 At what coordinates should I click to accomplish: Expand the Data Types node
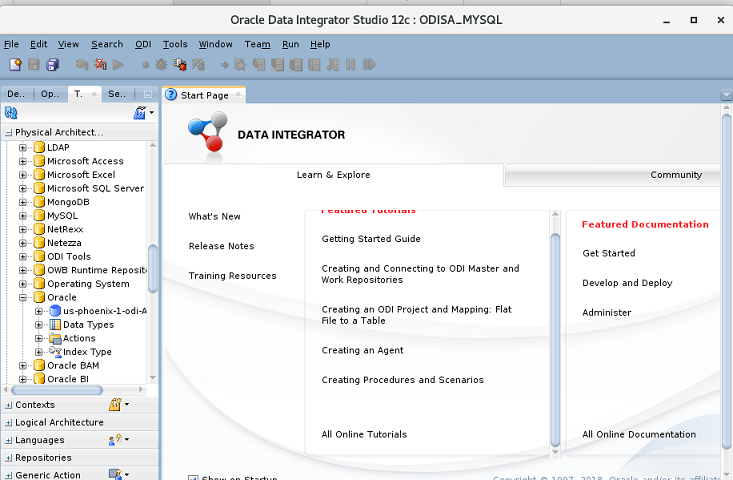39,324
